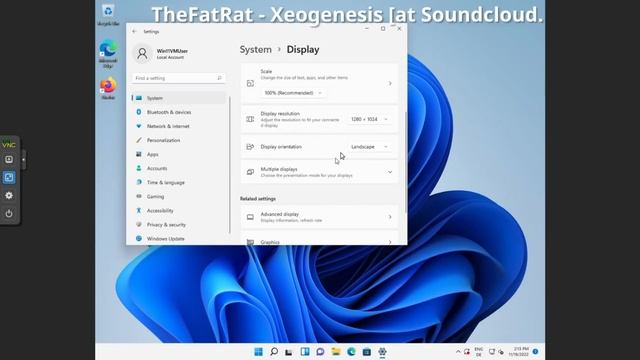
Task: Click the Find a setting search box
Action: pos(178,78)
